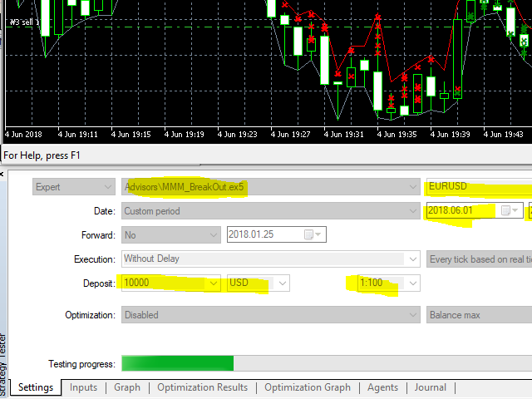Open the Forward 'No' dropdown
The width and height of the screenshot is (532, 399).
point(212,234)
